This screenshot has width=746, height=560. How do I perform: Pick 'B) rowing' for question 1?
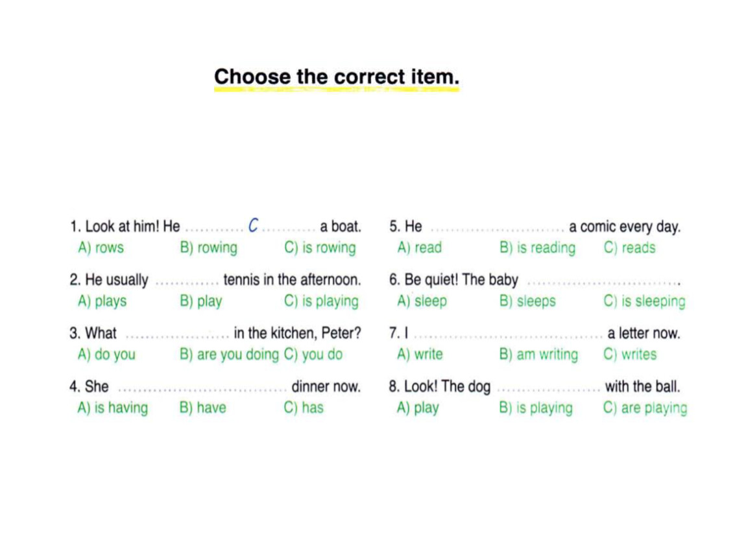[208, 248]
